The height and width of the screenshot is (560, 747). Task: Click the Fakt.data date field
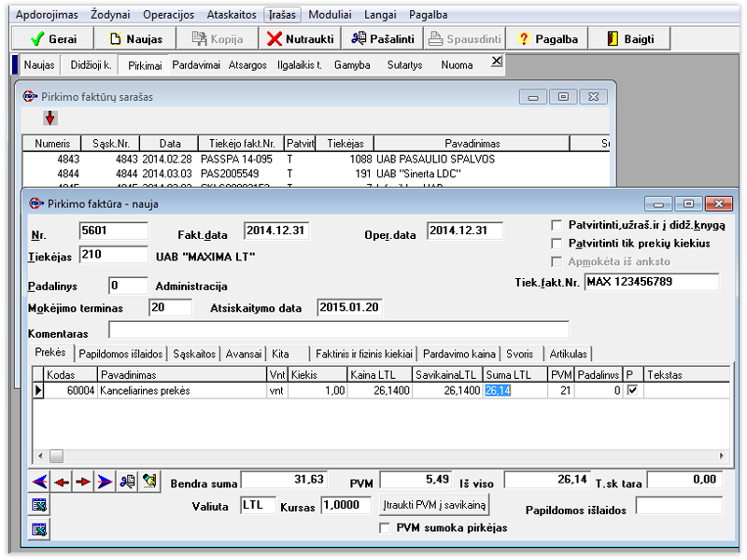276,231
